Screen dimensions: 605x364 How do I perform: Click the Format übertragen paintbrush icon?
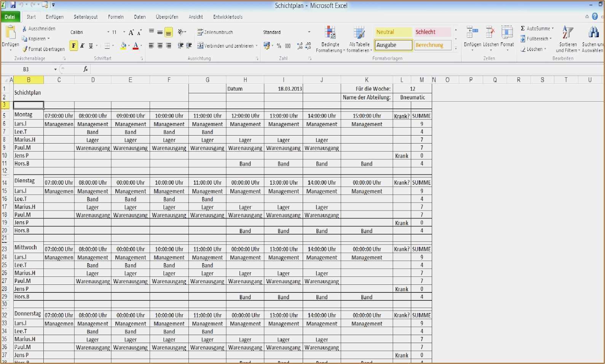(25, 49)
